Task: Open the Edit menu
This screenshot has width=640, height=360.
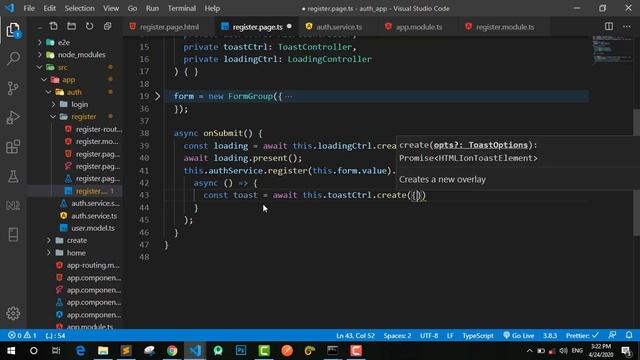Action: click(x=50, y=8)
